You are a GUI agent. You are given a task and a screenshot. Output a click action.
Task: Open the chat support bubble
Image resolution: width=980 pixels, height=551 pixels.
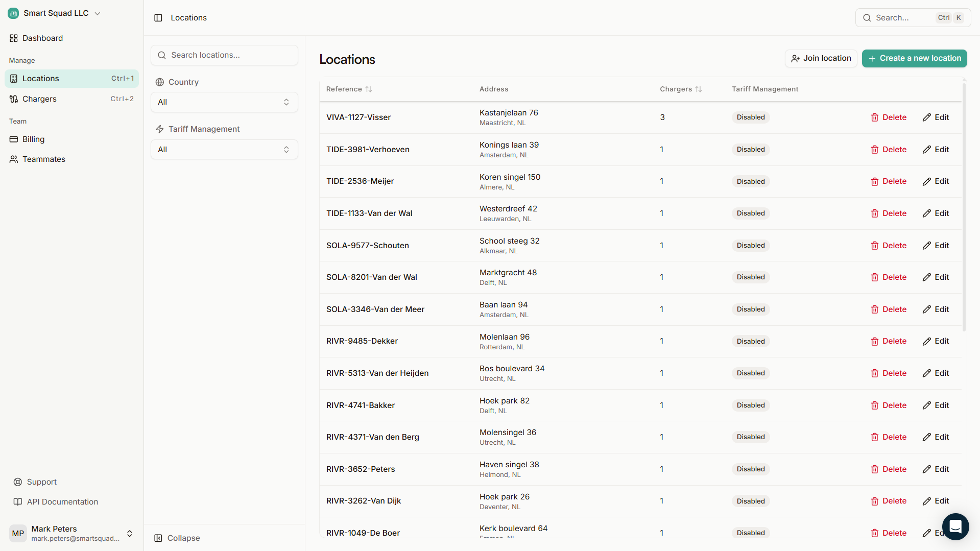[x=955, y=526]
